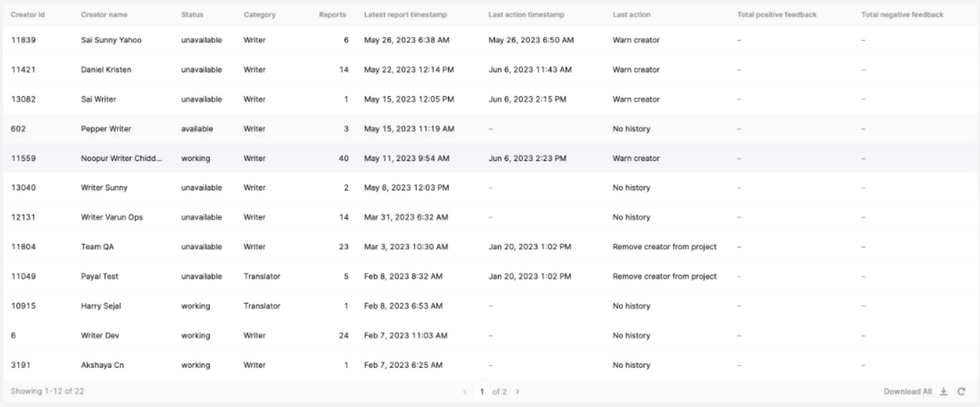Click the refresh icon in the footer

point(961,391)
